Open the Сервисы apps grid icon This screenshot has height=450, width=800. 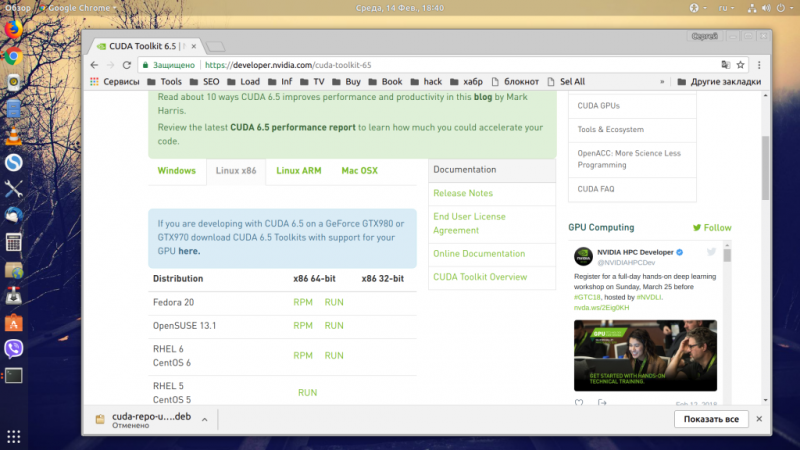point(94,82)
